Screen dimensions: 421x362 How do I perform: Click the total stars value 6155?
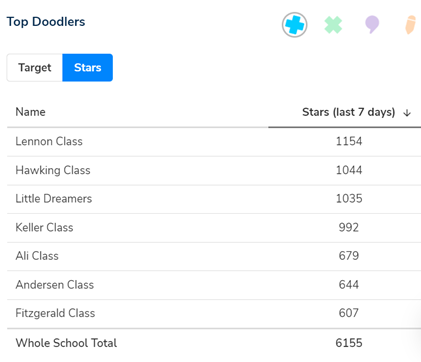[x=349, y=343]
